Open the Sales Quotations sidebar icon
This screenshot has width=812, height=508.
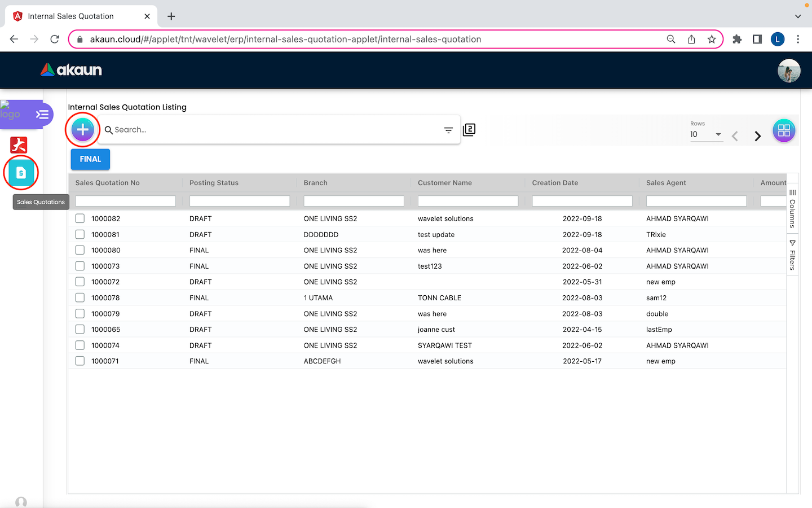(x=21, y=173)
